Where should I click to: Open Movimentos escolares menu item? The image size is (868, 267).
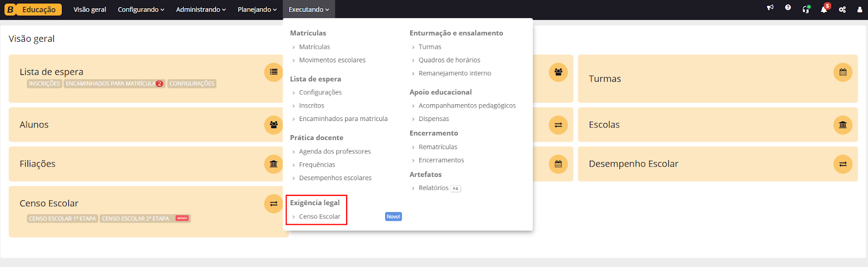[x=332, y=60]
